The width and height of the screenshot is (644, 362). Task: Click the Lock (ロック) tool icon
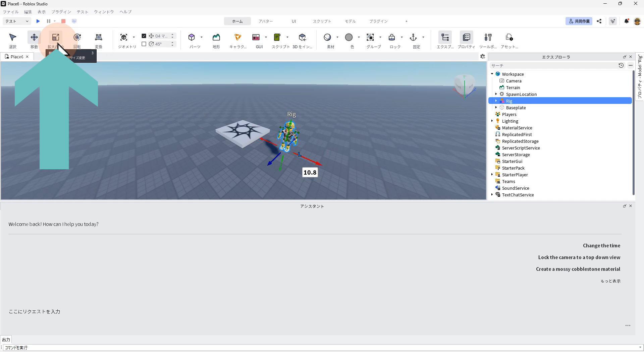pyautogui.click(x=391, y=37)
